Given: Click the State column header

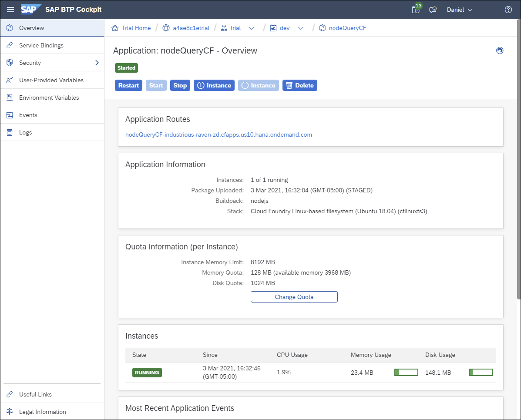Looking at the screenshot, I should tap(139, 355).
